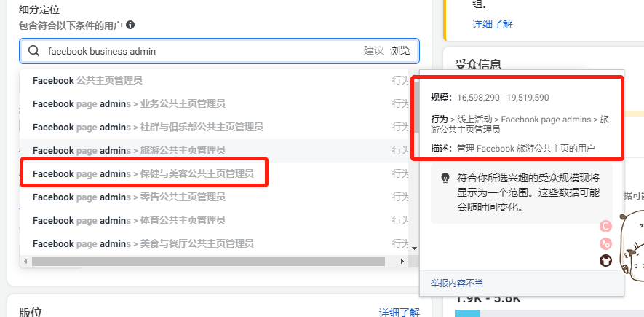This screenshot has width=644, height=317.
Task: Click the pink C extension icon
Action: pyautogui.click(x=605, y=227)
